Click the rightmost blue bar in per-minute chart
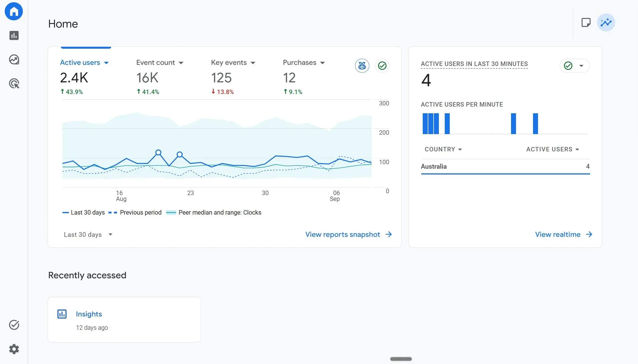This screenshot has width=638, height=364. point(536,124)
